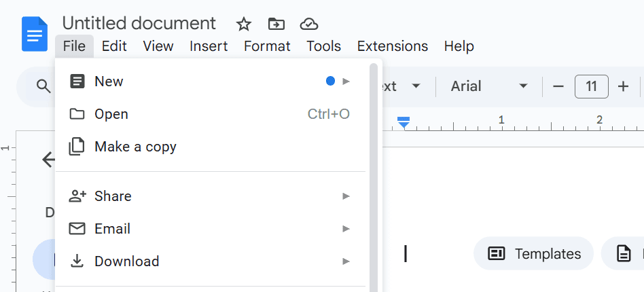The height and width of the screenshot is (292, 644).
Task: Click the Google Docs home icon
Action: [35, 34]
